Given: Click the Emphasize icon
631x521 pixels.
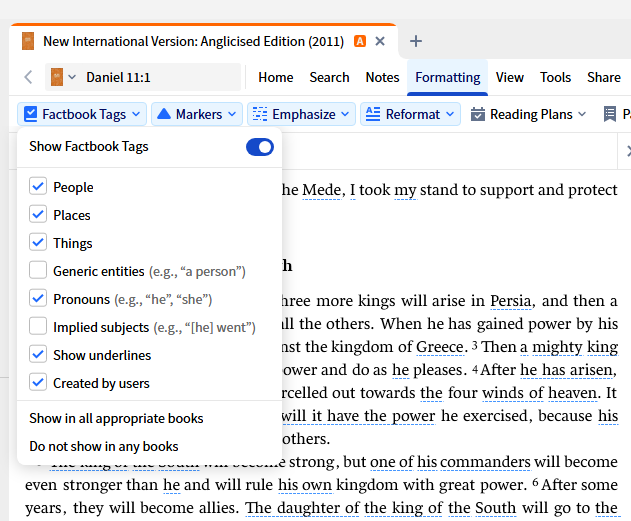Looking at the screenshot, I should pos(260,114).
